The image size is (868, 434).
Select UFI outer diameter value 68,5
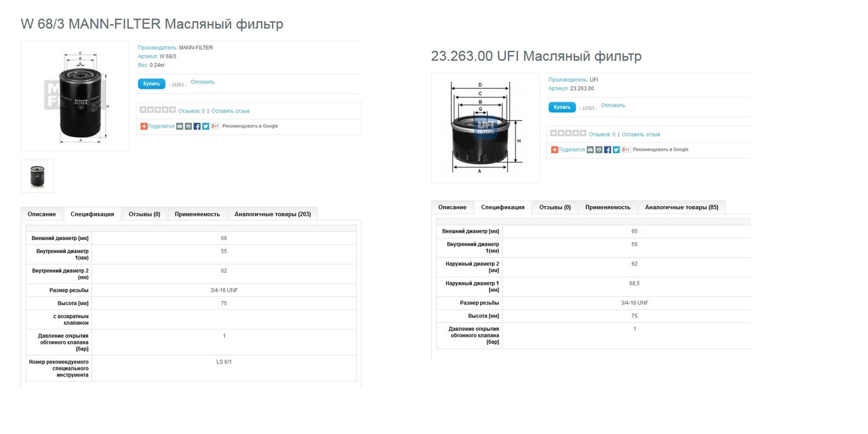635,283
